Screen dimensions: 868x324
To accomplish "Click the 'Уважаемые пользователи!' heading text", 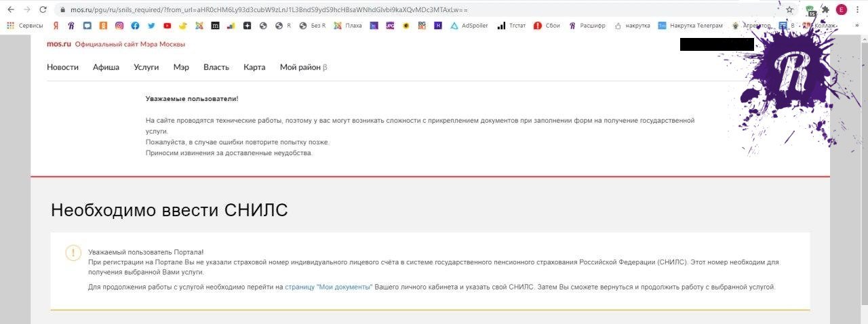I will coord(192,99).
